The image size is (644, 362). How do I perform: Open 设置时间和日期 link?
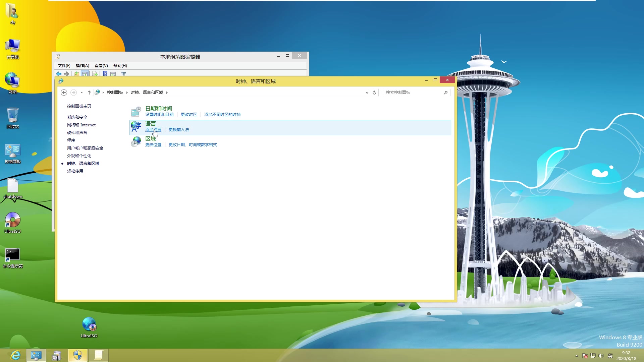(x=159, y=115)
